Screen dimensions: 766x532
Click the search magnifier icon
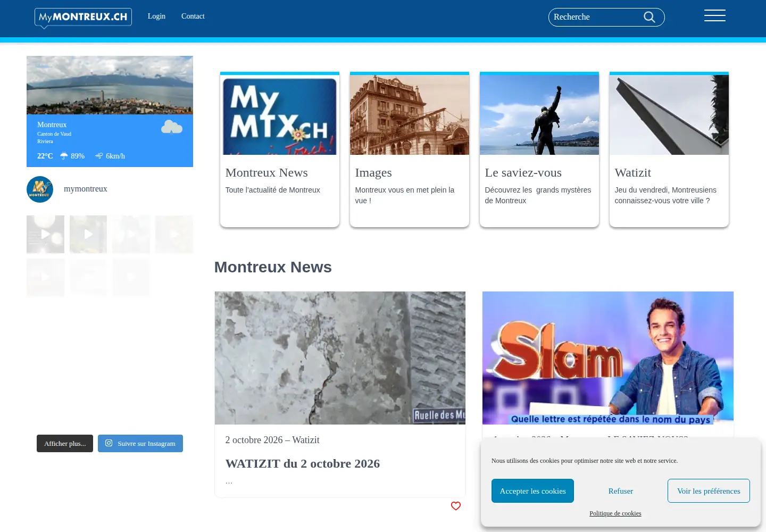650,17
